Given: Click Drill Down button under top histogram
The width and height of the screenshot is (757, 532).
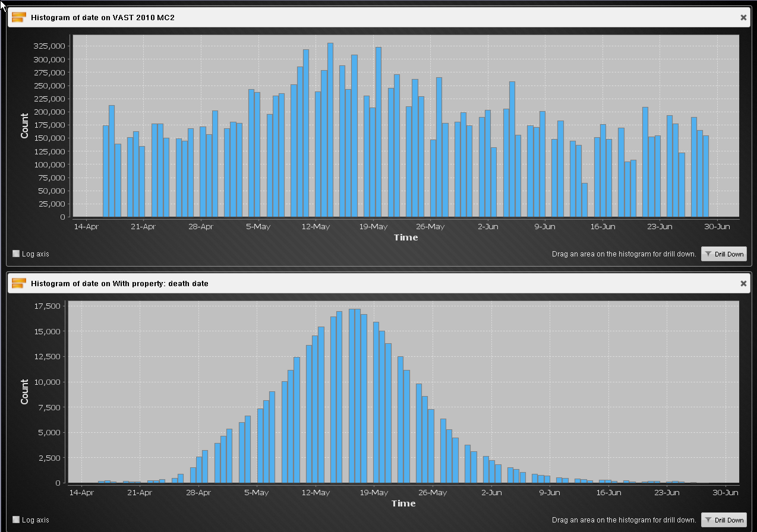Looking at the screenshot, I should point(724,254).
